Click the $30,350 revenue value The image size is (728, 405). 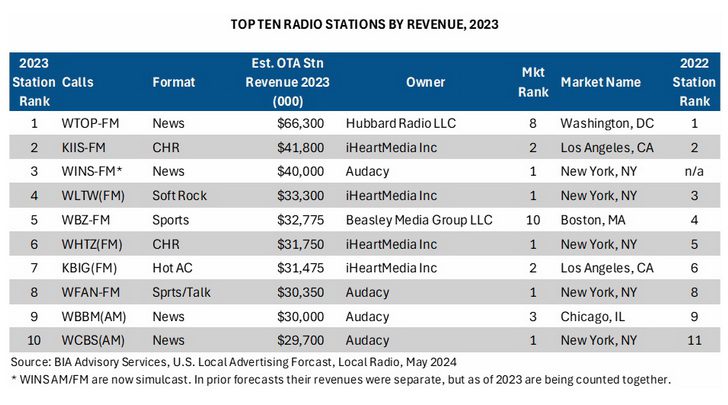pyautogui.click(x=300, y=292)
